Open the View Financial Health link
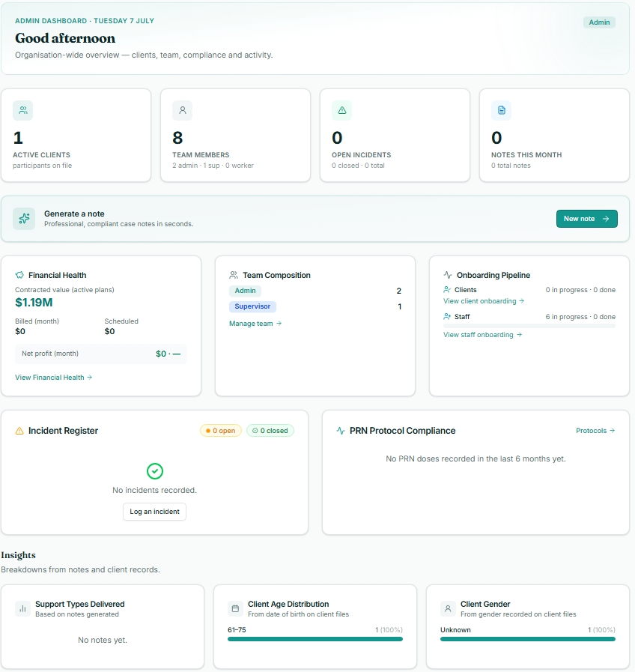This screenshot has height=672, width=635. (54, 378)
